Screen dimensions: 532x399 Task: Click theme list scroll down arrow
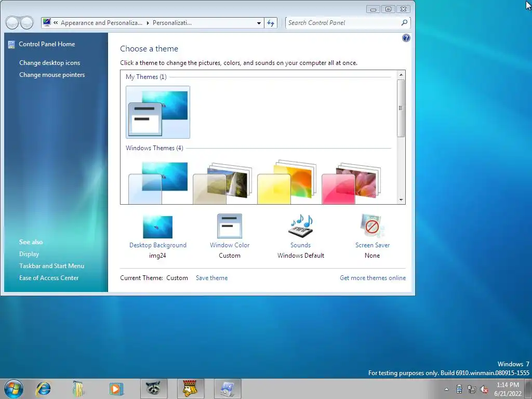click(x=401, y=200)
